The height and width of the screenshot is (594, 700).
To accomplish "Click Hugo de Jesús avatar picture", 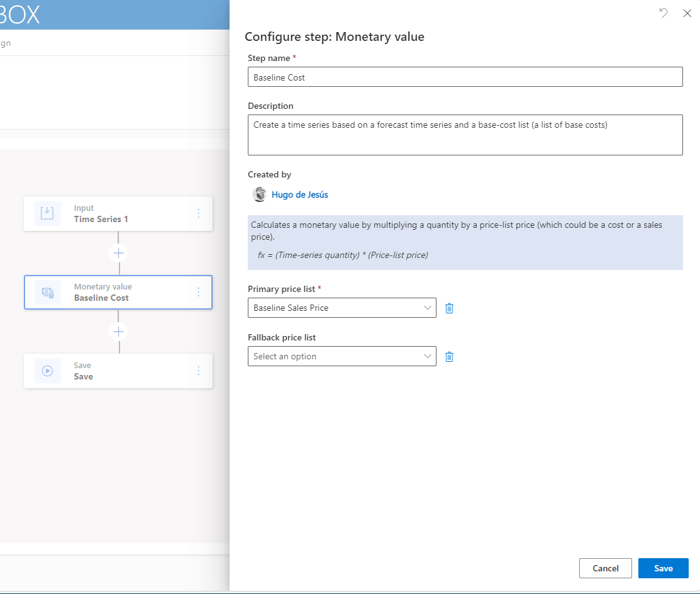I will [x=259, y=194].
